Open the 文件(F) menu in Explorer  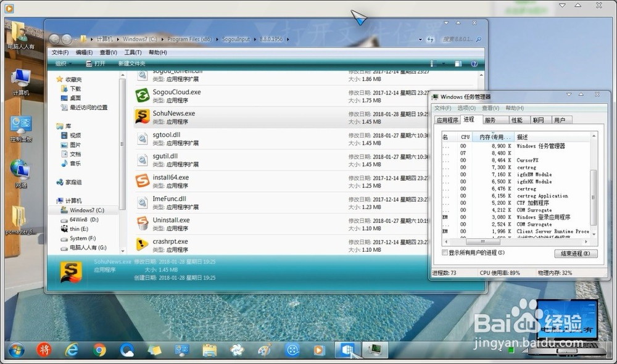[x=60, y=52]
